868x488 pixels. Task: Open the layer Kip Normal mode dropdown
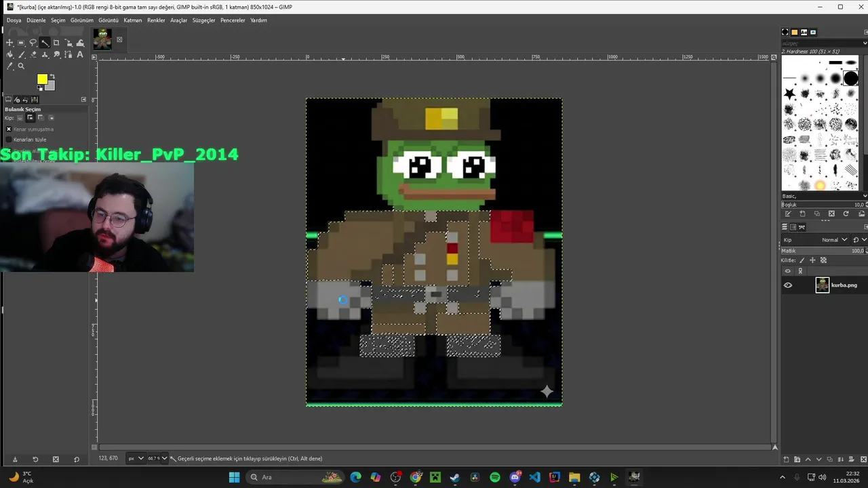pos(816,240)
